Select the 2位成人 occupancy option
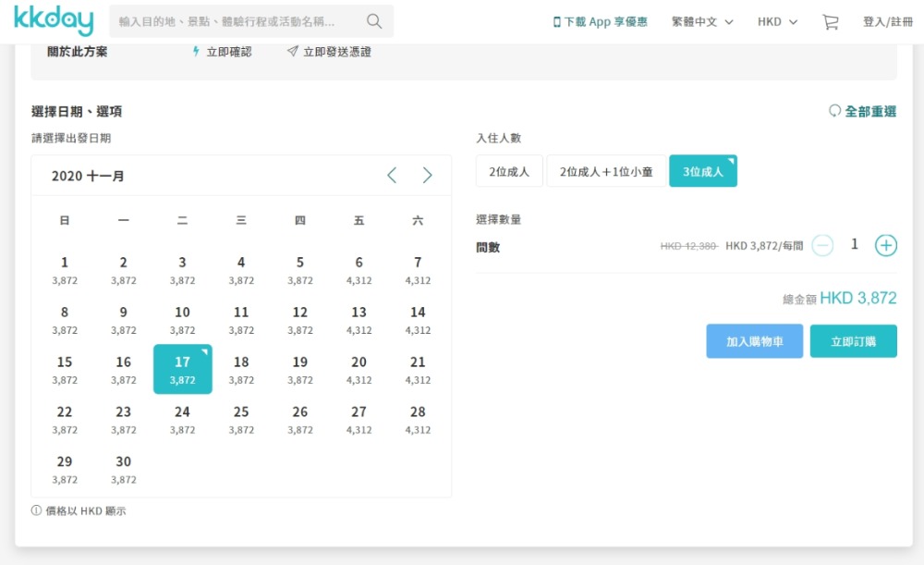This screenshot has width=924, height=565. (x=509, y=171)
